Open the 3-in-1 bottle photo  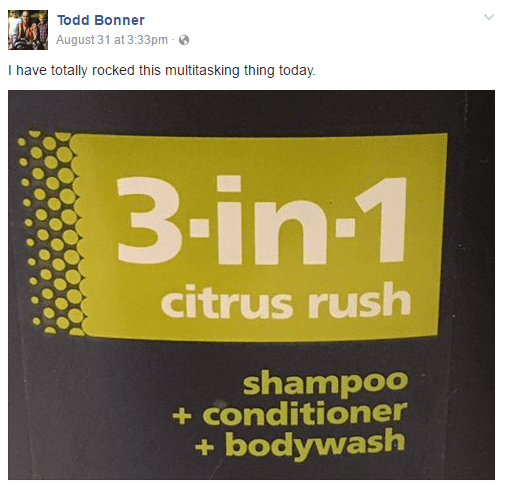pos(252,285)
